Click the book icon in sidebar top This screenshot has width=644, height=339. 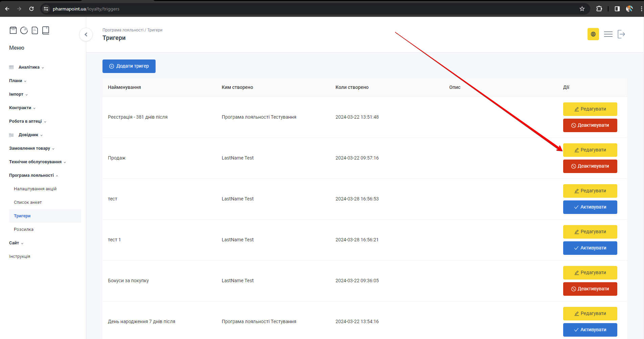(46, 30)
